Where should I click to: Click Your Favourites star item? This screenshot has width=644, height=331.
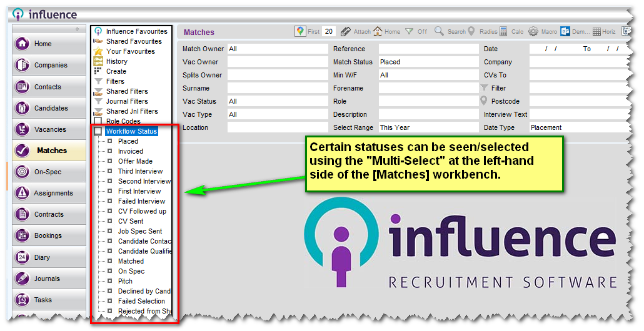[x=130, y=51]
